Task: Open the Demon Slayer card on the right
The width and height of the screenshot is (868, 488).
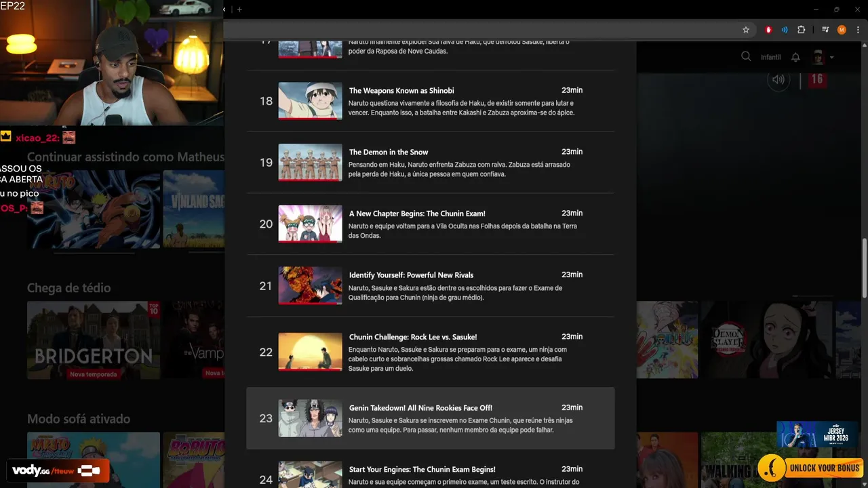Action: pyautogui.click(x=766, y=340)
